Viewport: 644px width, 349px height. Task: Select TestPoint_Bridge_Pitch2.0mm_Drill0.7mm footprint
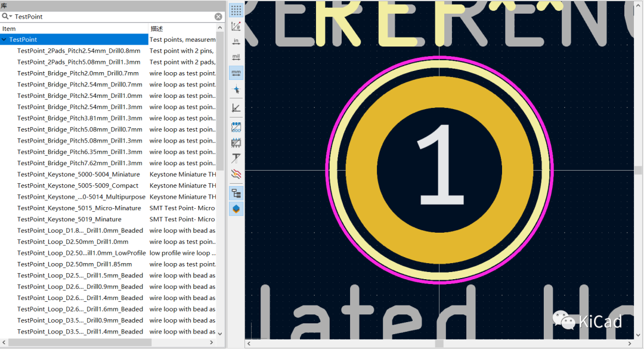(x=78, y=73)
